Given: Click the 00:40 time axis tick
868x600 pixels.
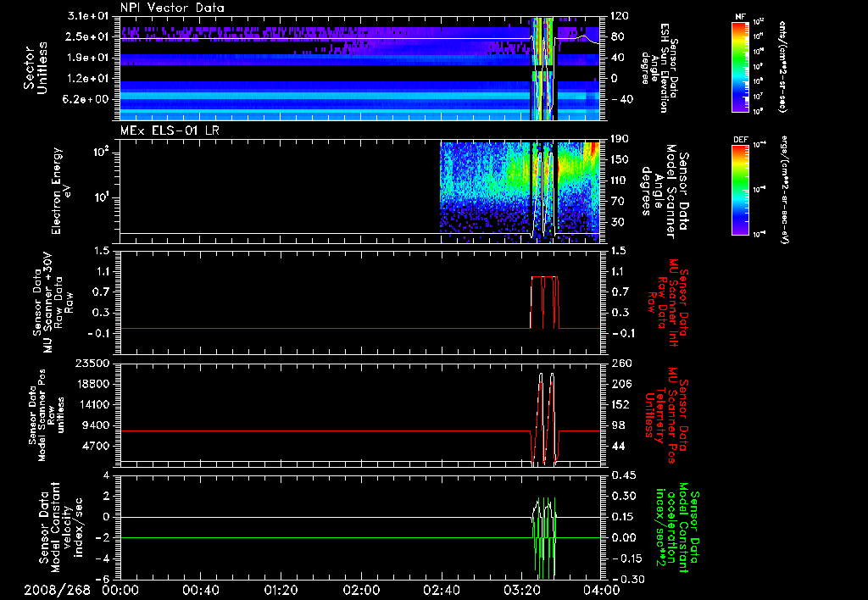Looking at the screenshot, I should click(201, 589).
